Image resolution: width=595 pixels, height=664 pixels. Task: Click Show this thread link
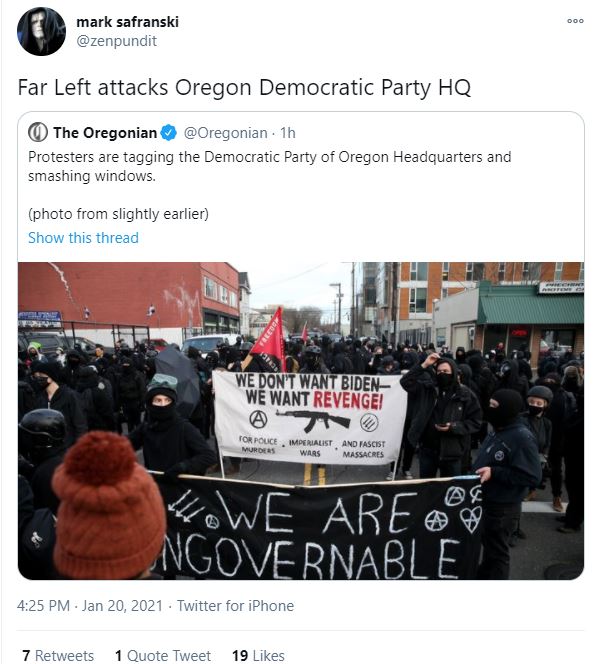(x=83, y=238)
